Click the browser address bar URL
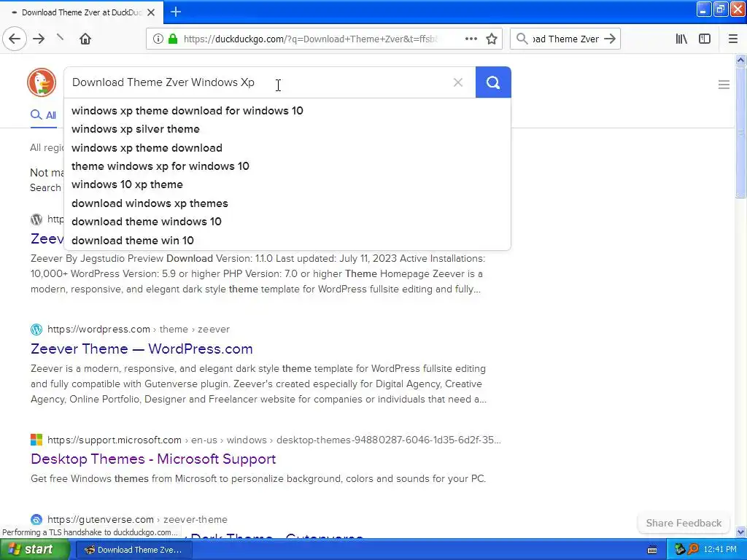 click(x=310, y=39)
